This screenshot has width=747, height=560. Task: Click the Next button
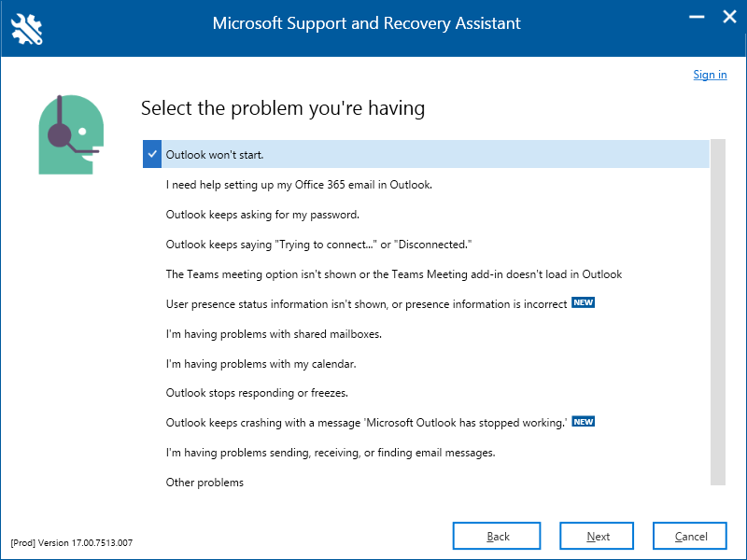click(597, 536)
